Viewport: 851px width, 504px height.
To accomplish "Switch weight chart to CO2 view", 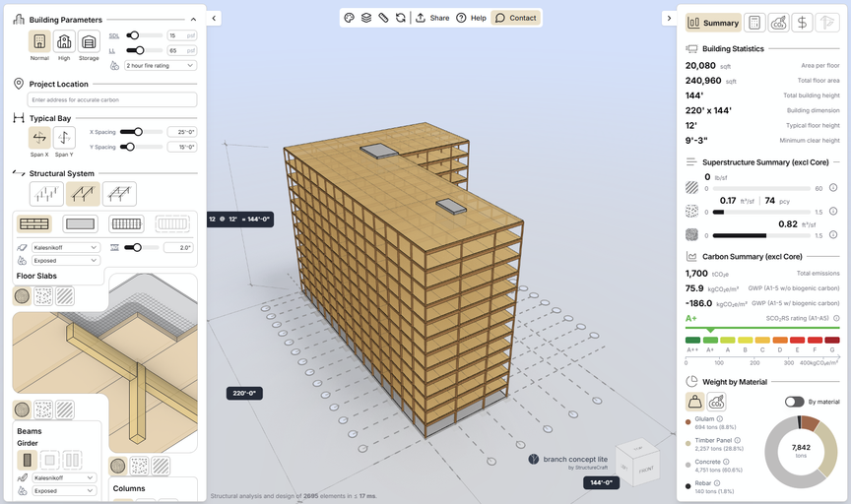I will (x=717, y=401).
